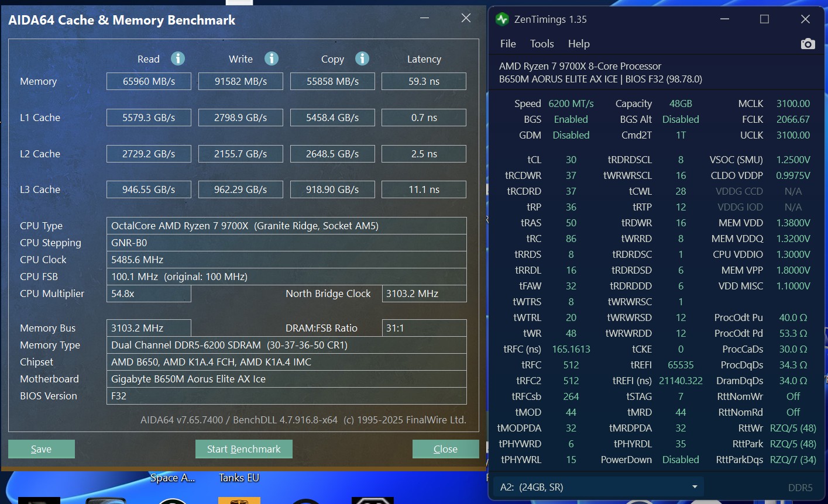Click the Speed value 6200 MT/s in ZenTimings
This screenshot has height=504, width=828.
(571, 103)
